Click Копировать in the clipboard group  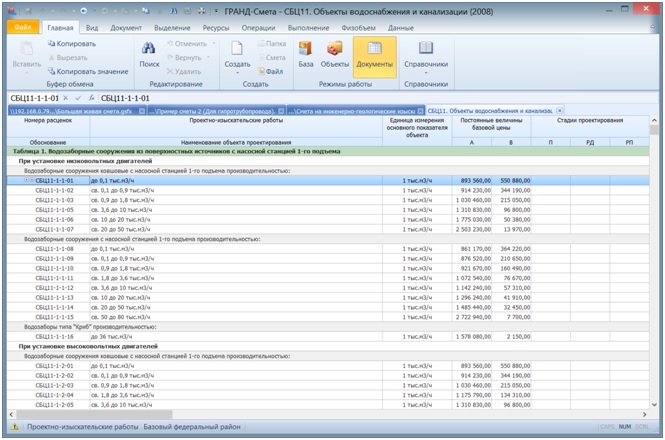[72, 44]
